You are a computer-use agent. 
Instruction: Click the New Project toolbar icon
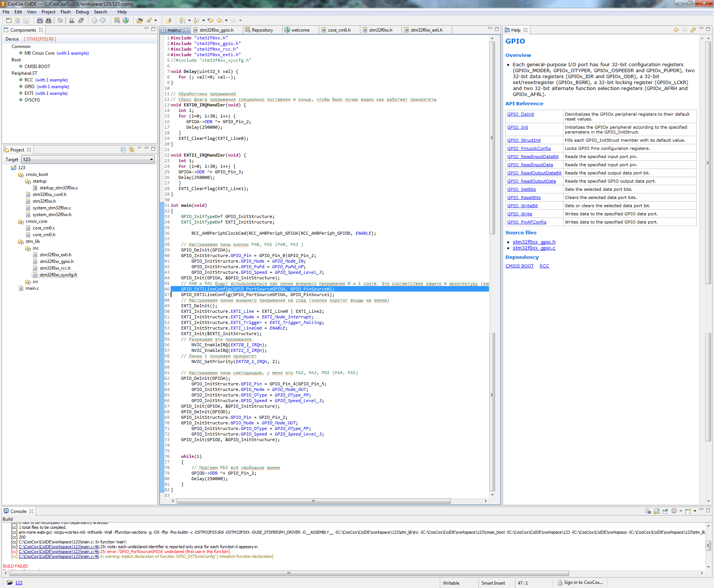[x=9, y=20]
